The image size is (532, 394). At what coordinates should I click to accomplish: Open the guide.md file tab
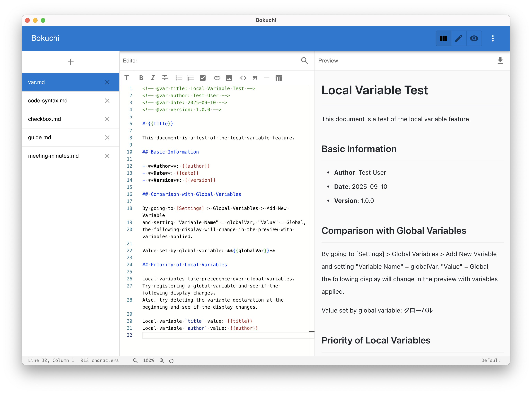coord(40,137)
